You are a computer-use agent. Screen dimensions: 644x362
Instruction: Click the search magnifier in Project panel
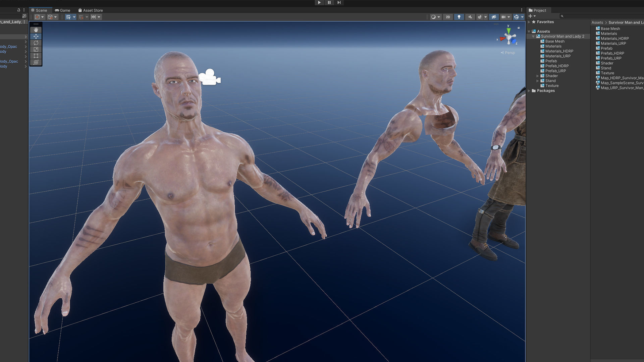point(562,16)
